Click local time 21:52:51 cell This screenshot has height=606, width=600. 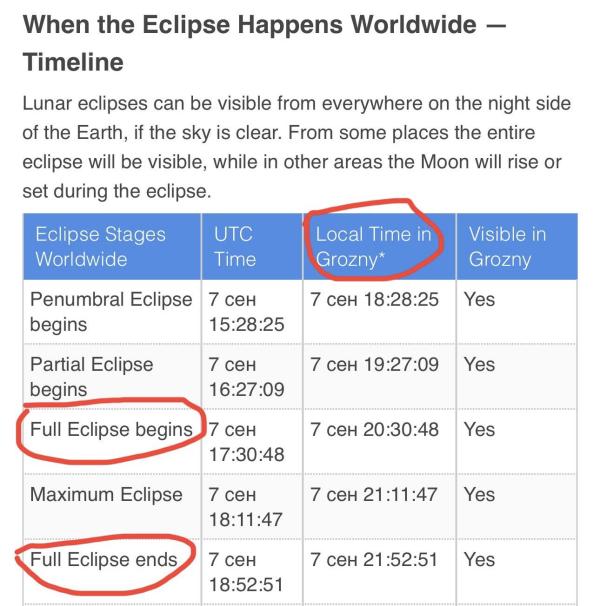click(x=373, y=559)
